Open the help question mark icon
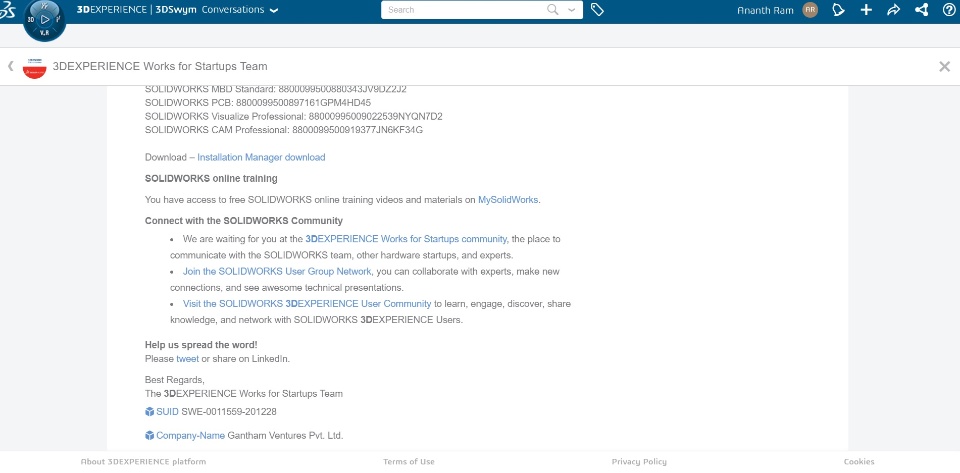 click(x=949, y=10)
